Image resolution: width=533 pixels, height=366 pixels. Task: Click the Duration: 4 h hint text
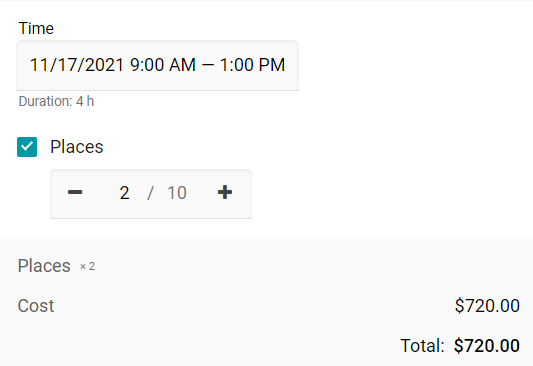pos(56,101)
